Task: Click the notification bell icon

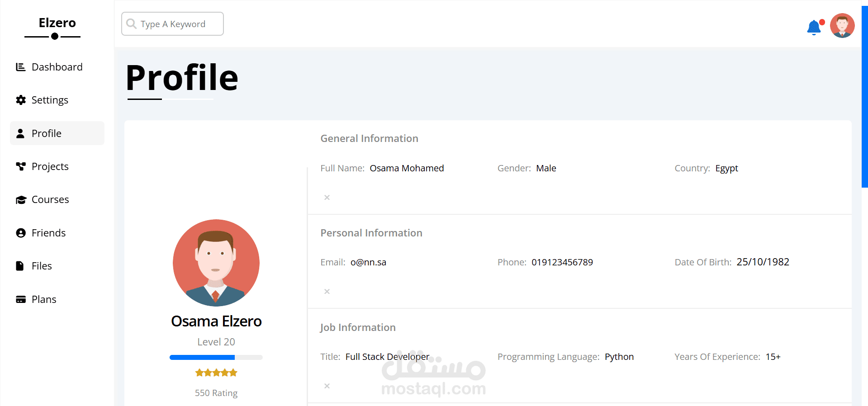Action: 814,27
